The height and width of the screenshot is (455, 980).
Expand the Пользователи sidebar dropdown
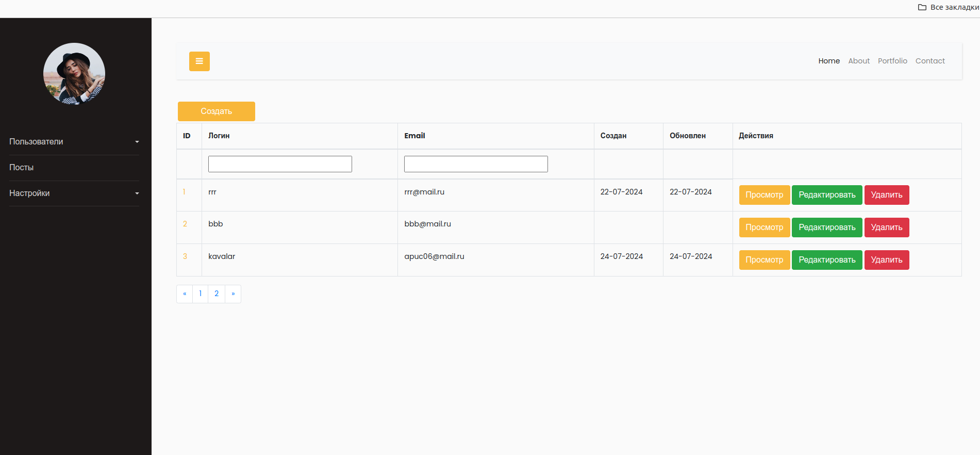pos(74,142)
